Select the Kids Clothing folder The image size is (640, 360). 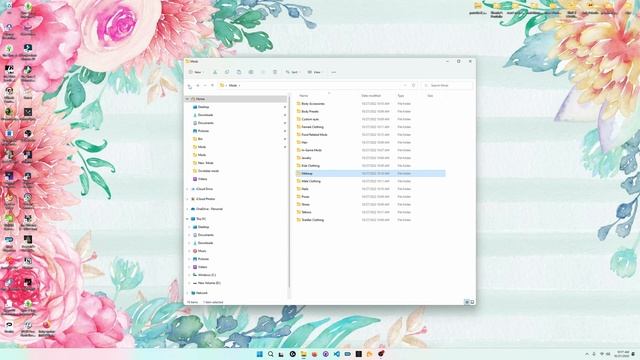pos(311,166)
